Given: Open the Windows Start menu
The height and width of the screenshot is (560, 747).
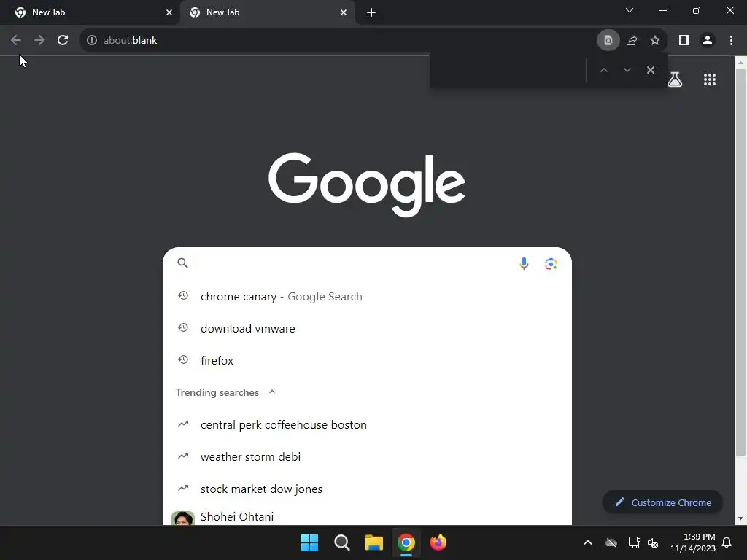Looking at the screenshot, I should click(309, 542).
